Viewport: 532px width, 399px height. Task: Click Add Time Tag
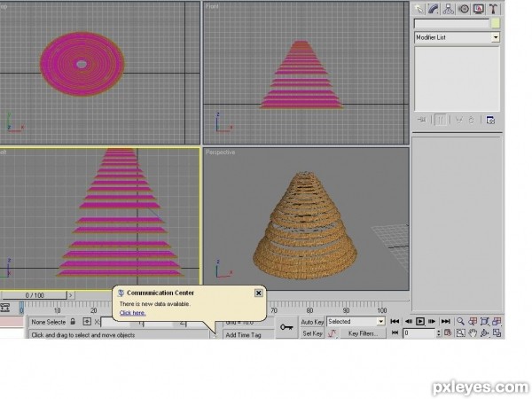coord(243,335)
